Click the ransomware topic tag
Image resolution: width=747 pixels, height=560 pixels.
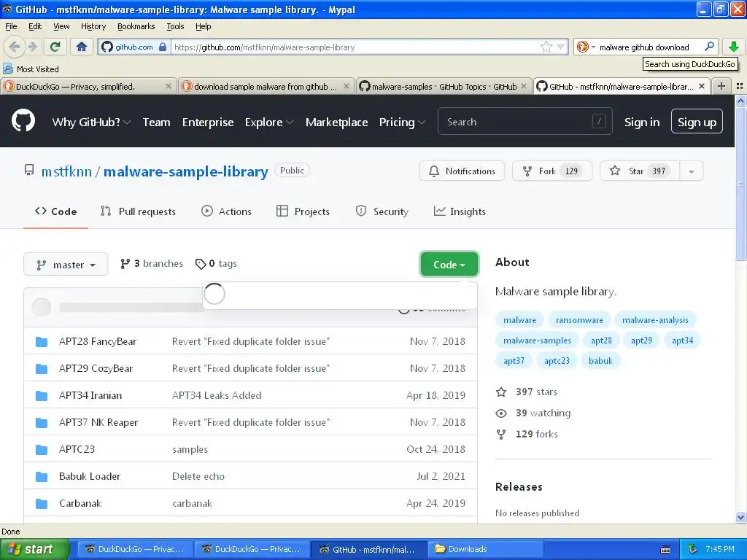click(x=579, y=320)
